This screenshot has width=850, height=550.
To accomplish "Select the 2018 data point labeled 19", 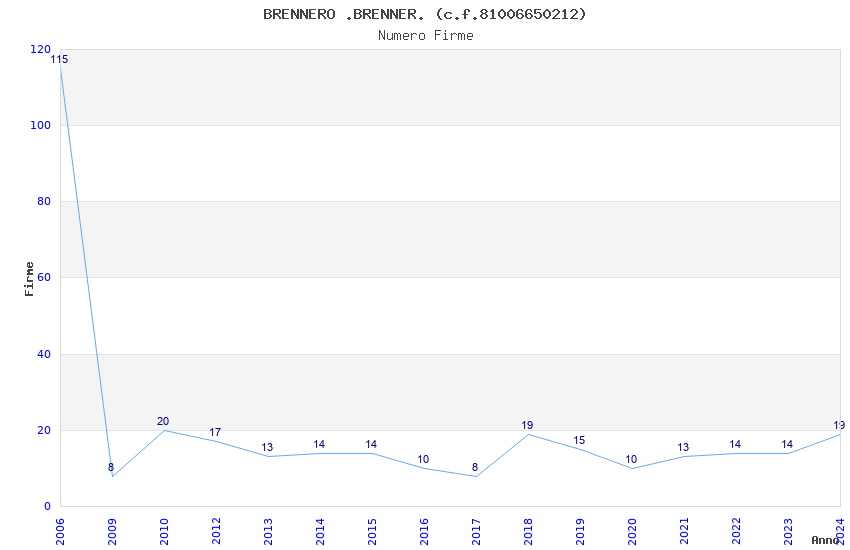I will tap(527, 434).
